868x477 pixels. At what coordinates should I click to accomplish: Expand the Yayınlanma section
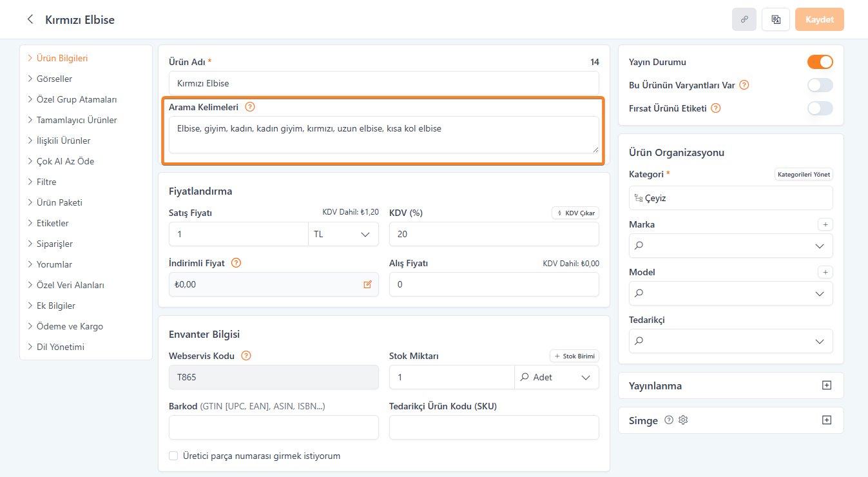tap(827, 385)
